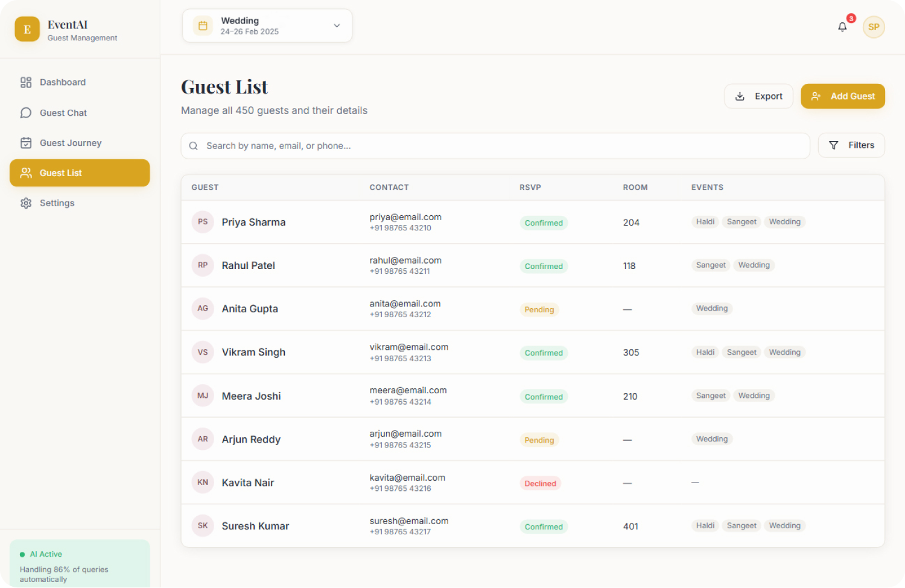Click Kavita Nair's KN avatar
This screenshot has height=588, width=905.
203,482
